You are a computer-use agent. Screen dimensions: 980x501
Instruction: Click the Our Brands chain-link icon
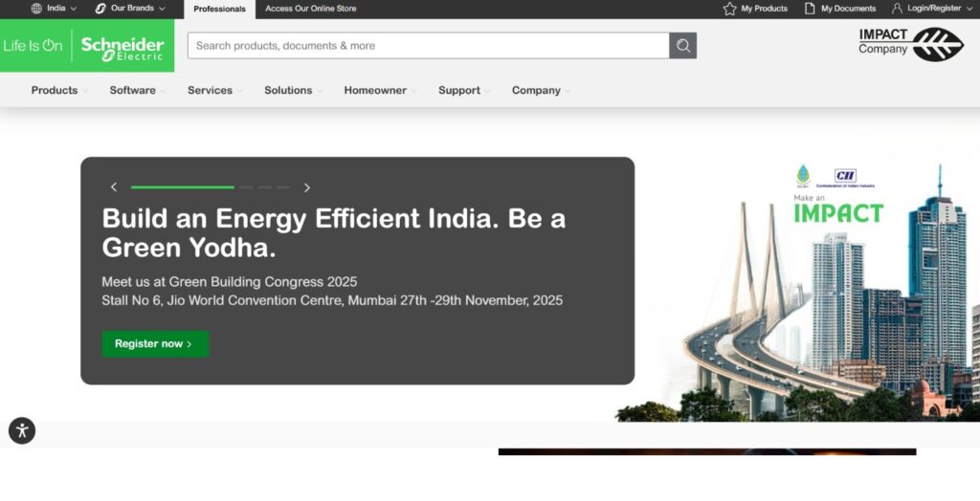click(x=100, y=9)
